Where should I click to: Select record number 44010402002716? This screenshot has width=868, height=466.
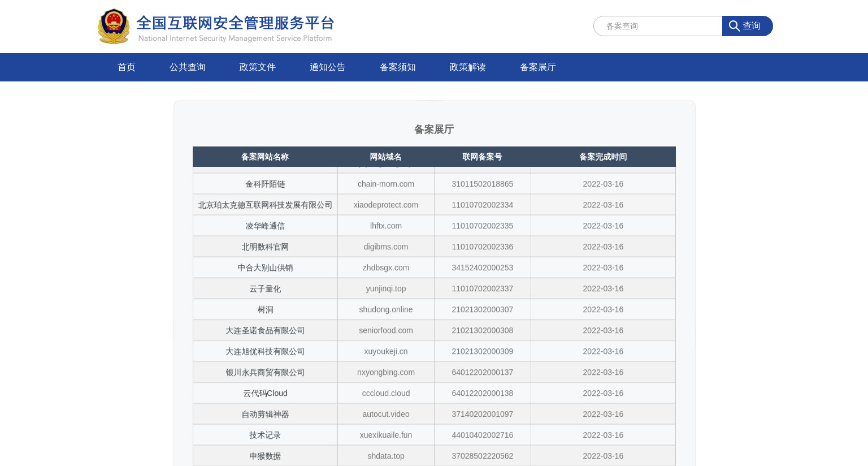(483, 435)
